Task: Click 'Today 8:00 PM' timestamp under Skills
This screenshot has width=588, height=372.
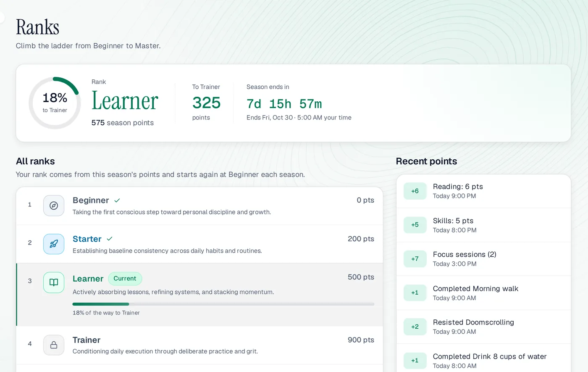Action: tap(454, 230)
